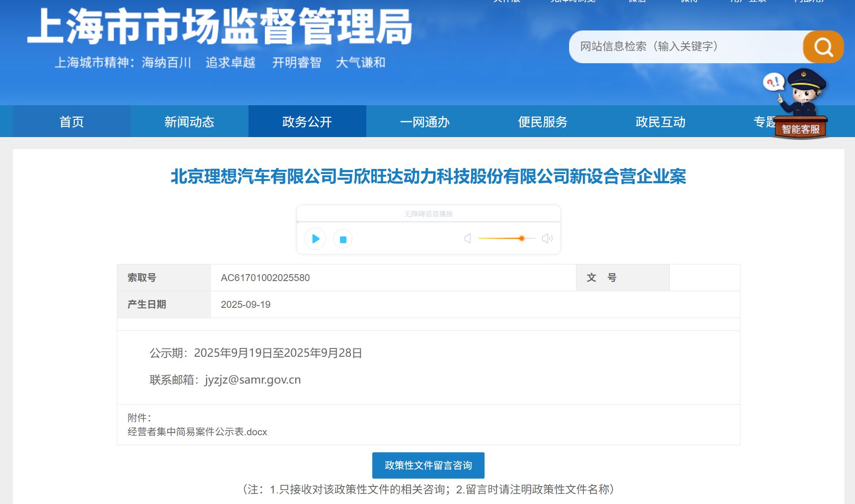The height and width of the screenshot is (504, 855).
Task: Open the 专题 navigation item
Action: (763, 122)
